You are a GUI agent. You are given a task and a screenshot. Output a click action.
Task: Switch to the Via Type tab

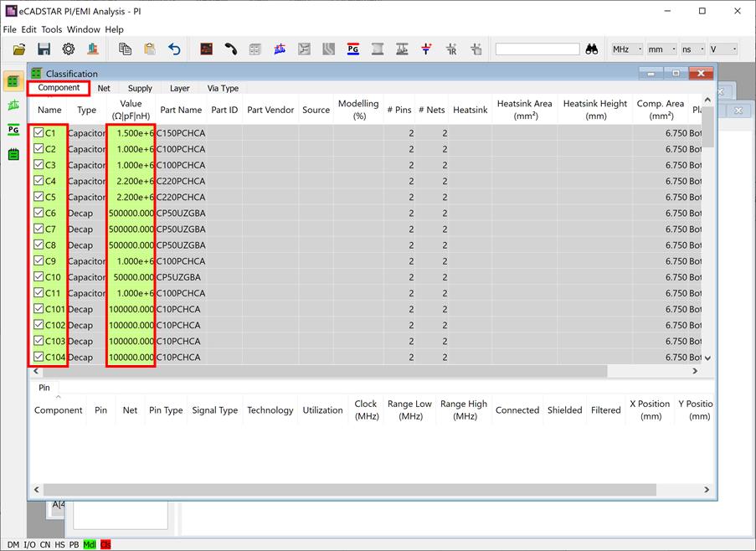(223, 88)
